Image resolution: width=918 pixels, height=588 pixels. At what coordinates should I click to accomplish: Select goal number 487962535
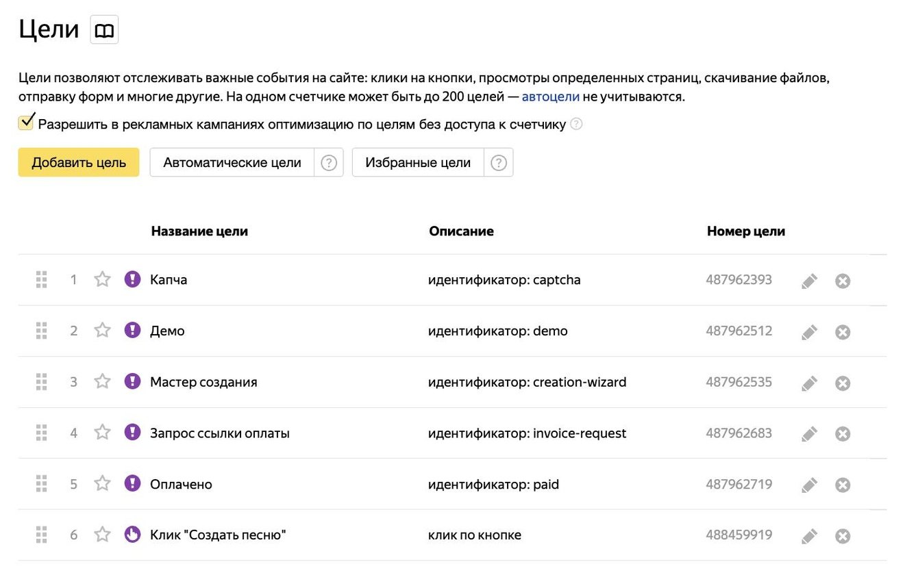point(739,382)
